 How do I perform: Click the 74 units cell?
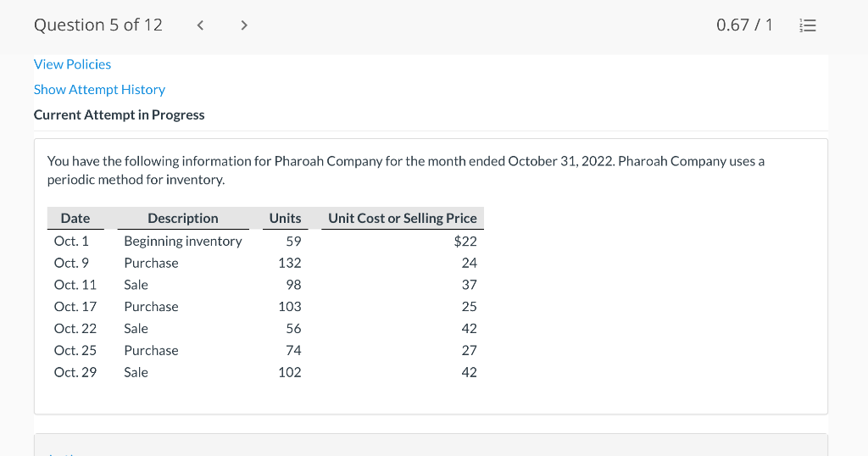pos(293,351)
